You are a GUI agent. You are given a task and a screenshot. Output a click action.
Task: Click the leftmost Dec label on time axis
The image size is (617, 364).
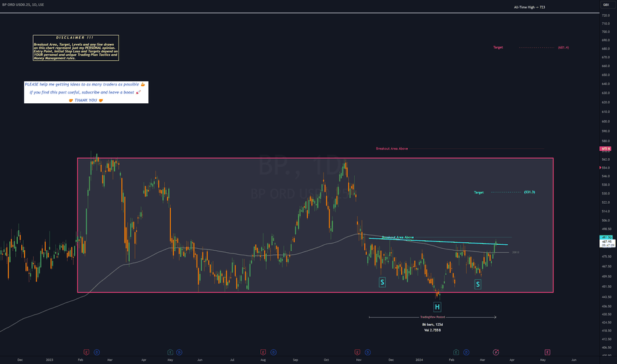tap(20, 359)
